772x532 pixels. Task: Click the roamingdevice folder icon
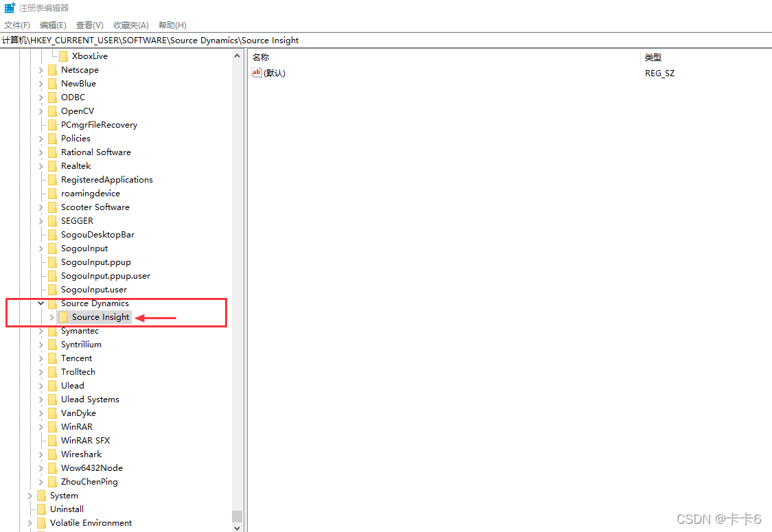click(53, 194)
